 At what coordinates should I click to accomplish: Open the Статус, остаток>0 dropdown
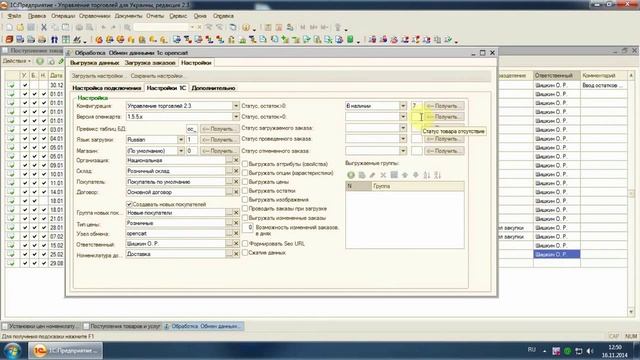pos(403,106)
